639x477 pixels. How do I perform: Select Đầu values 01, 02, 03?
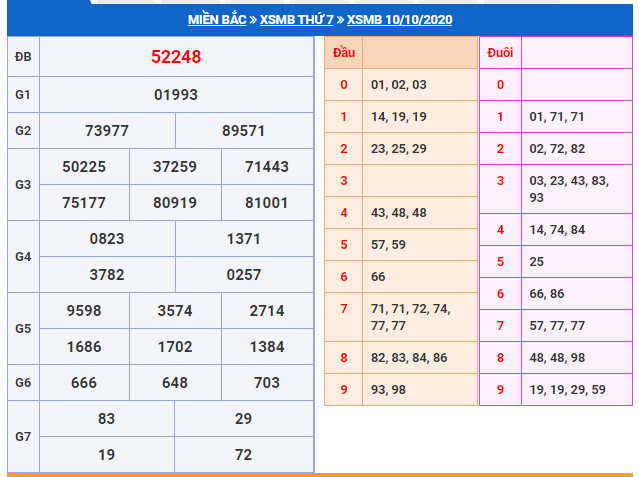(399, 85)
